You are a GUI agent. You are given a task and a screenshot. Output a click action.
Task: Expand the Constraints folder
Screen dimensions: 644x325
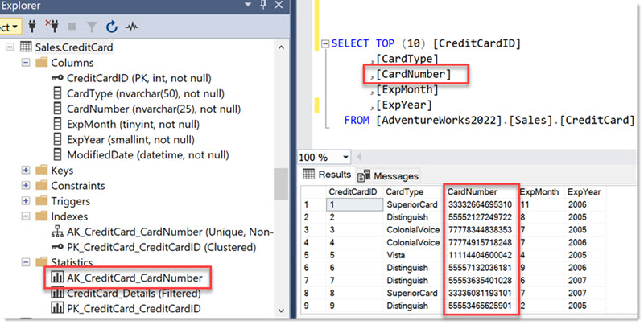(27, 186)
